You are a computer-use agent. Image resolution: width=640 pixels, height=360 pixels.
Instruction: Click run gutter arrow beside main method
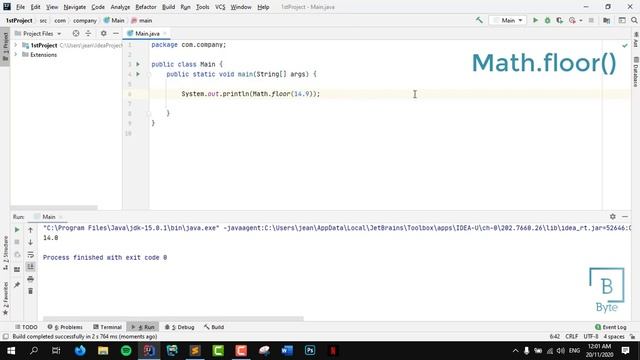pyautogui.click(x=138, y=74)
